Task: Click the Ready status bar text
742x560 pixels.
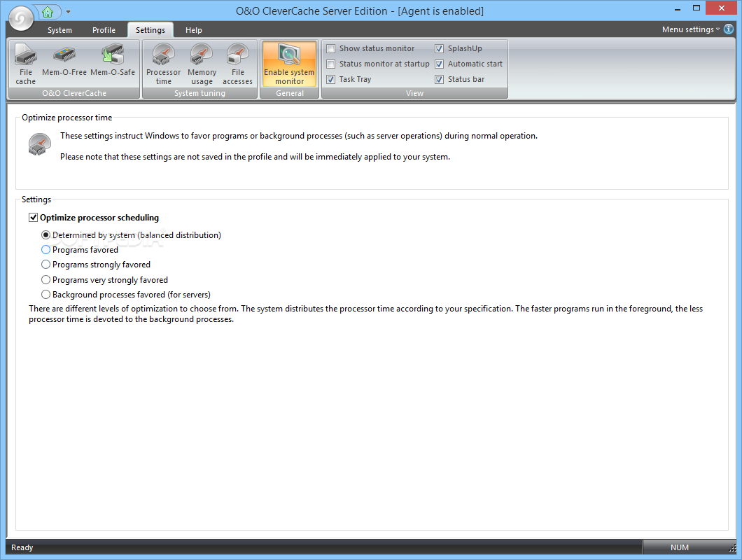Action: pyautogui.click(x=22, y=547)
